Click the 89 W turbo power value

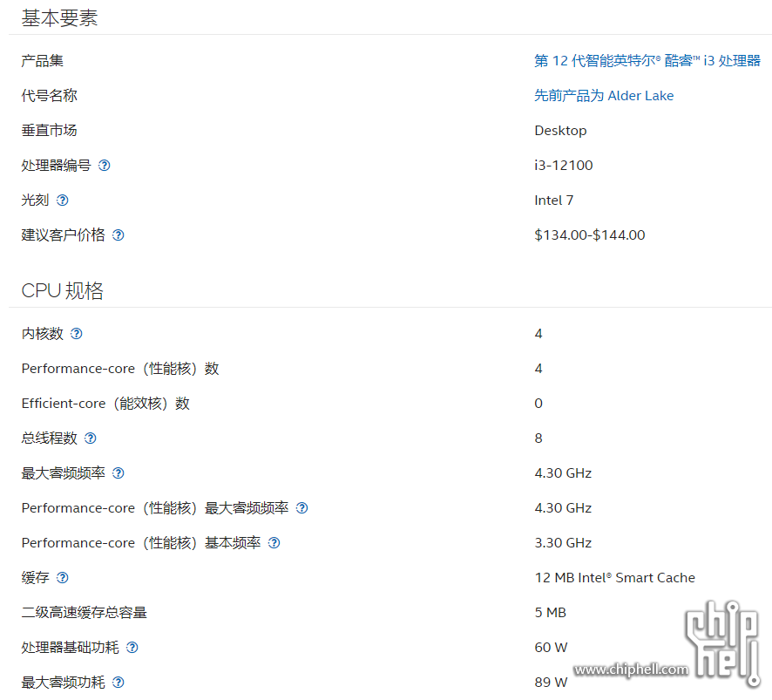tap(551, 683)
